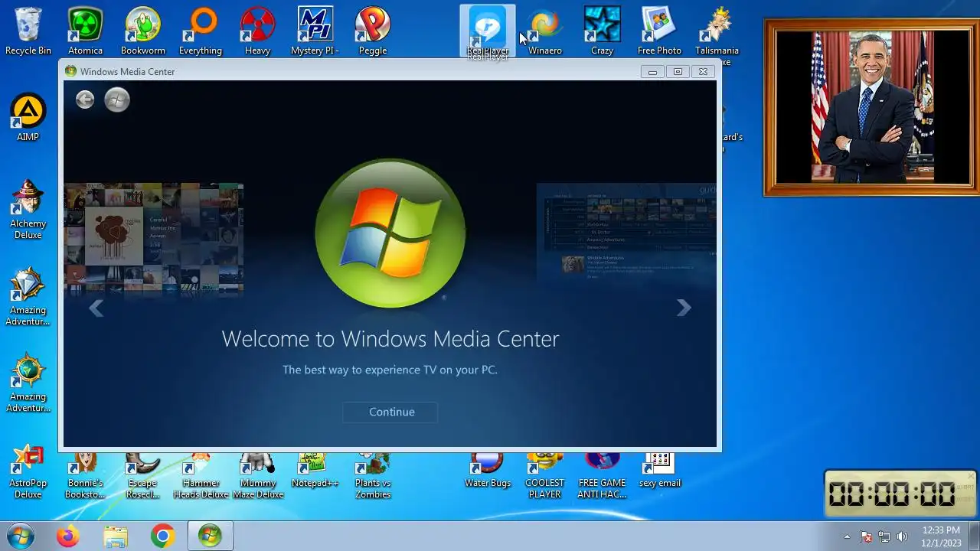Select Crazy desktop shortcut
Image resolution: width=980 pixels, height=551 pixels.
click(x=603, y=31)
